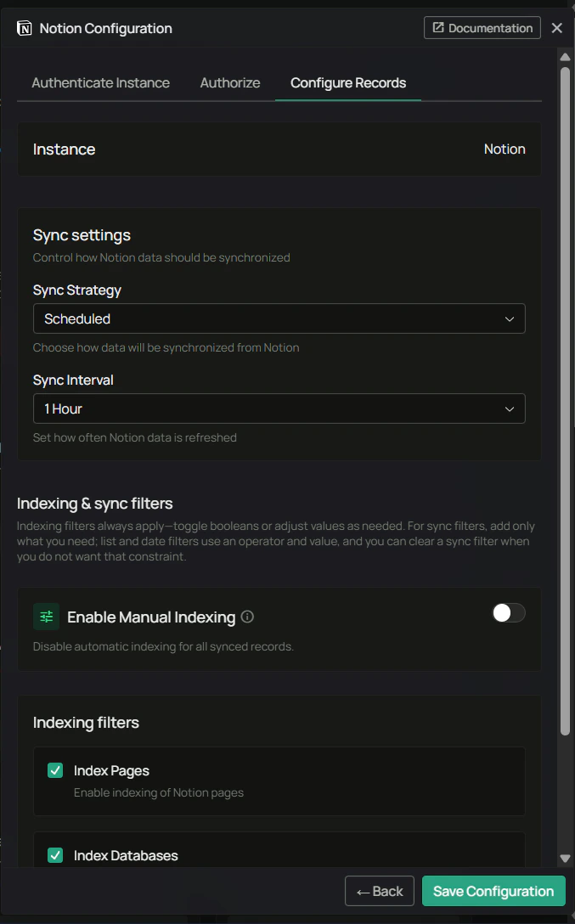Viewport: 575px width, 924px height.
Task: Select the Configure Records tab
Action: 348,82
